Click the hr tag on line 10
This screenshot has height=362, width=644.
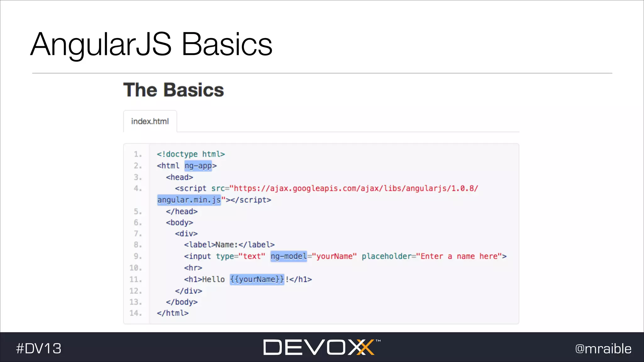coord(193,268)
